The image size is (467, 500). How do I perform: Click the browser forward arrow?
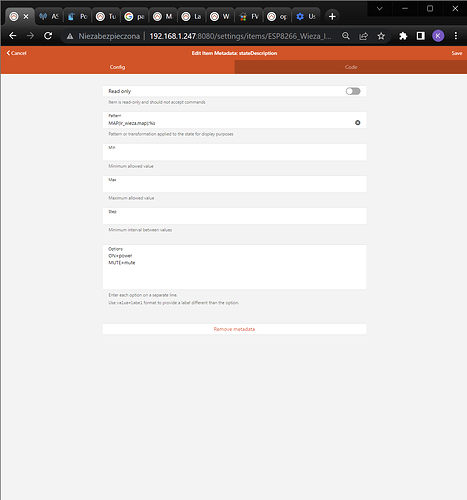pos(30,36)
